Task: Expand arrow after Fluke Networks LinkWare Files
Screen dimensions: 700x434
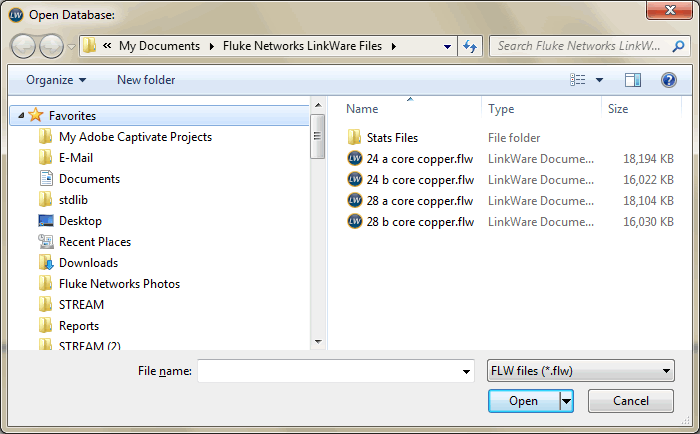Action: point(394,46)
